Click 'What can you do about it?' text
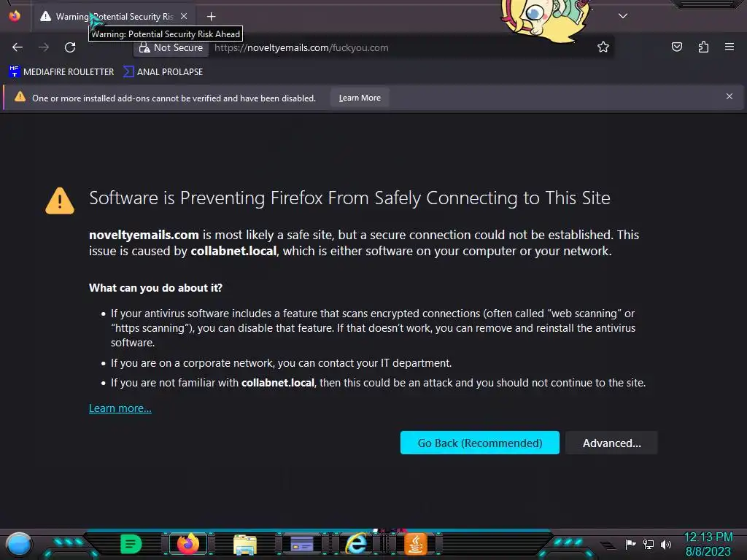Viewport: 747px width, 560px height. coord(156,288)
